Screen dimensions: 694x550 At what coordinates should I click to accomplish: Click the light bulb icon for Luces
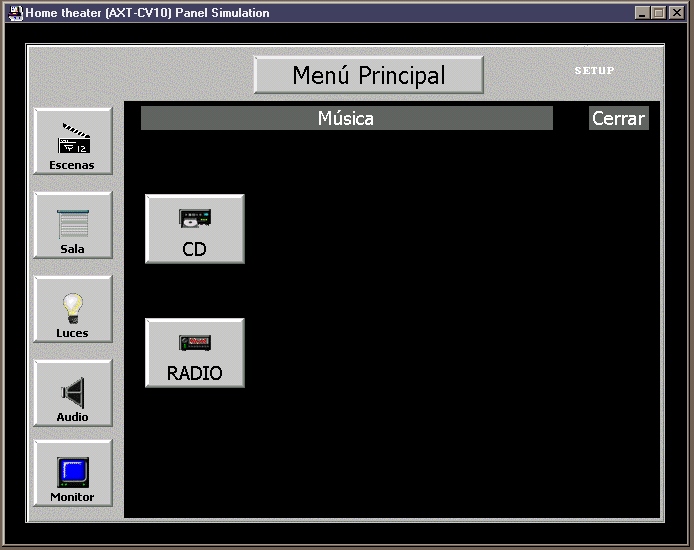[x=72, y=308]
